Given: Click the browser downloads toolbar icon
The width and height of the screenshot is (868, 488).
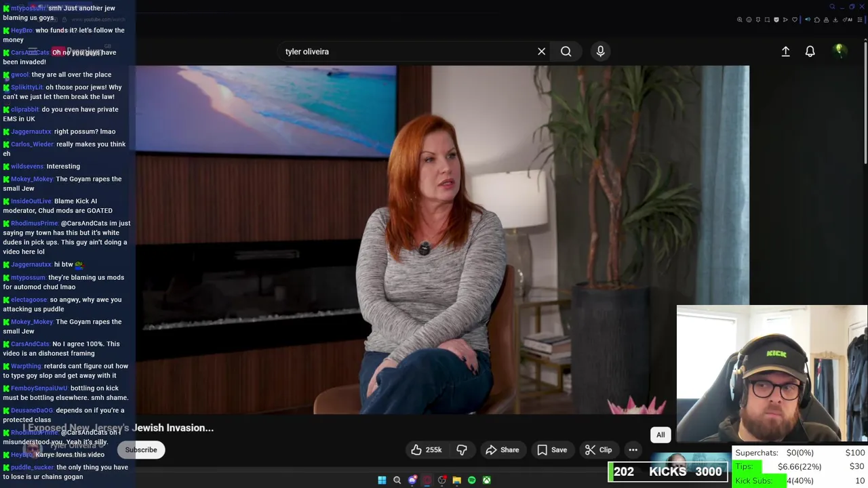Looking at the screenshot, I should click(x=835, y=20).
